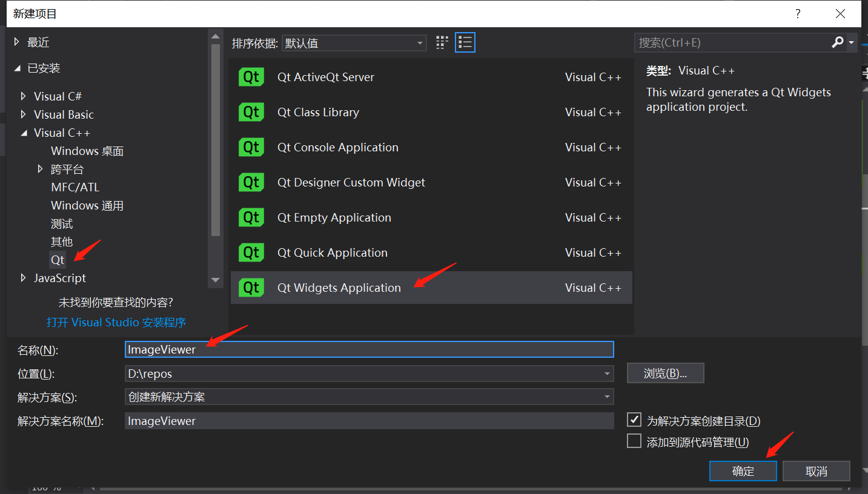Select Windows 通用 category
The height and width of the screenshot is (494, 868).
click(87, 205)
